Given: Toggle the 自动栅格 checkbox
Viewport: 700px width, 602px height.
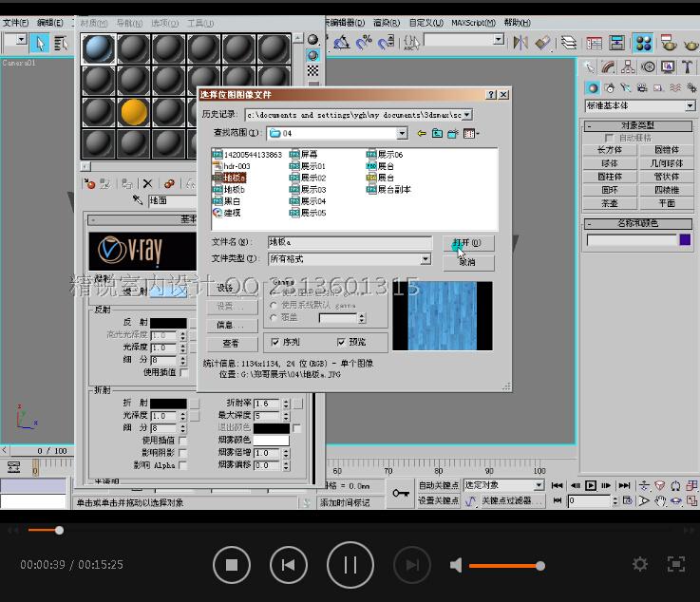Looking at the screenshot, I should tap(609, 138).
